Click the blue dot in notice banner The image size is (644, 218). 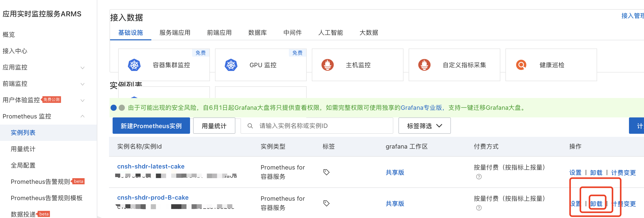pos(114,108)
